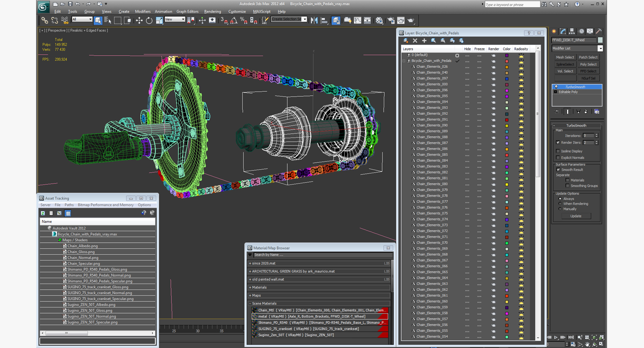Screen dimensions: 644x348
Task: Open the MAXScript menu
Action: pyautogui.click(x=262, y=12)
